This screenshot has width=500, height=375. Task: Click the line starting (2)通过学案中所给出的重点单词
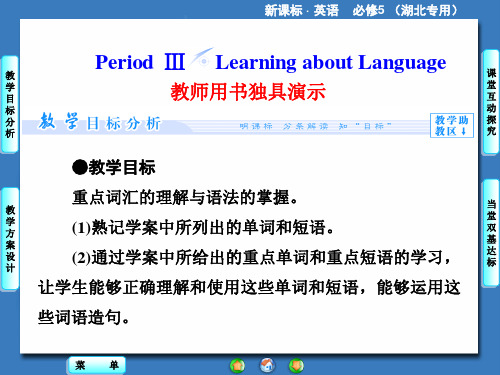261,257
